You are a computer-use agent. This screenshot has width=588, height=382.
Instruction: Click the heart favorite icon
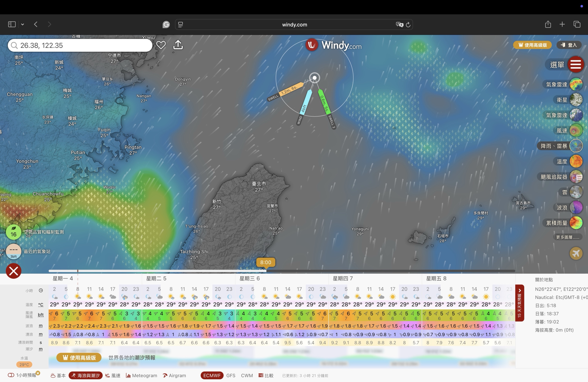[x=161, y=45]
